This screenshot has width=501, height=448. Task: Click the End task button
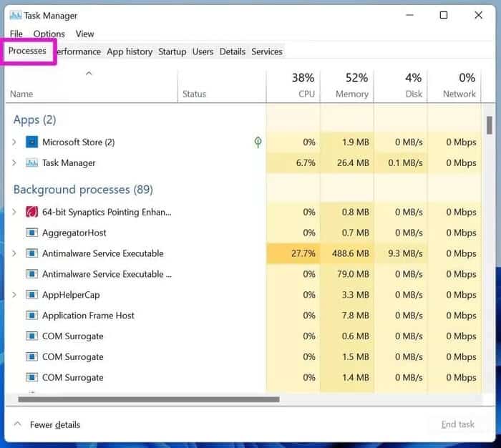457,424
